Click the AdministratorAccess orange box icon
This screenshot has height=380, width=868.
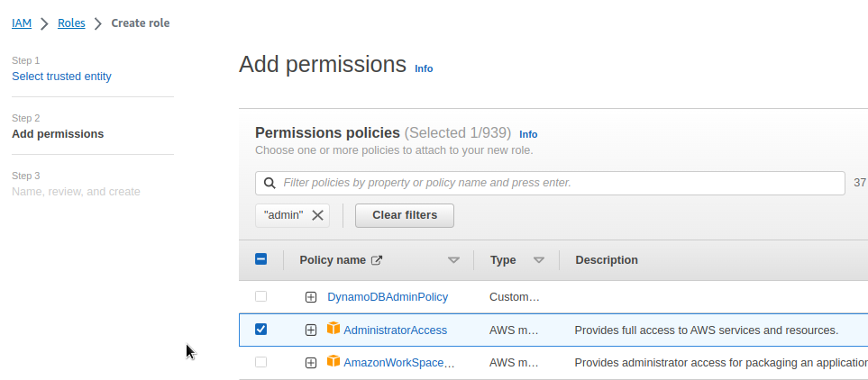click(x=333, y=328)
